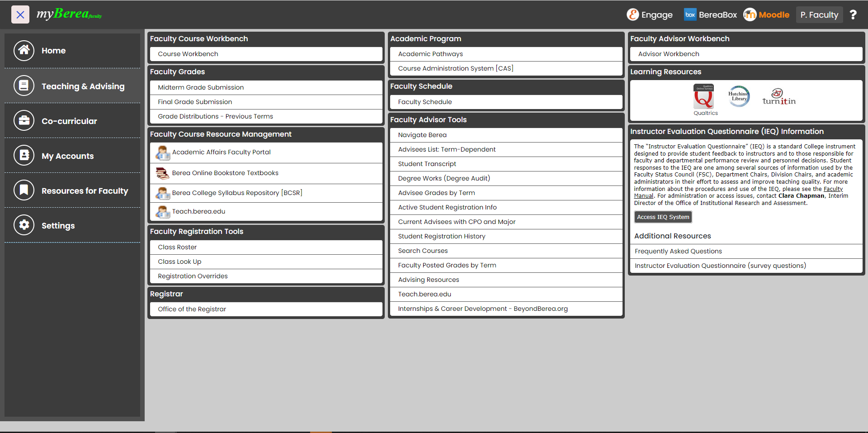Screen dimensions: 868x433
Task: Go to My Accounts section
Action: click(67, 156)
